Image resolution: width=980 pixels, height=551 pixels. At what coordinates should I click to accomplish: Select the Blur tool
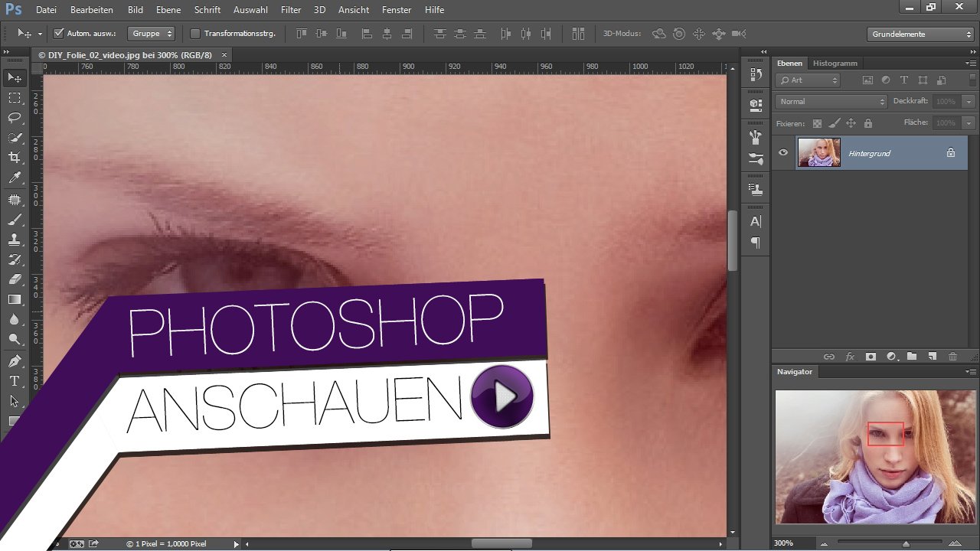click(15, 319)
